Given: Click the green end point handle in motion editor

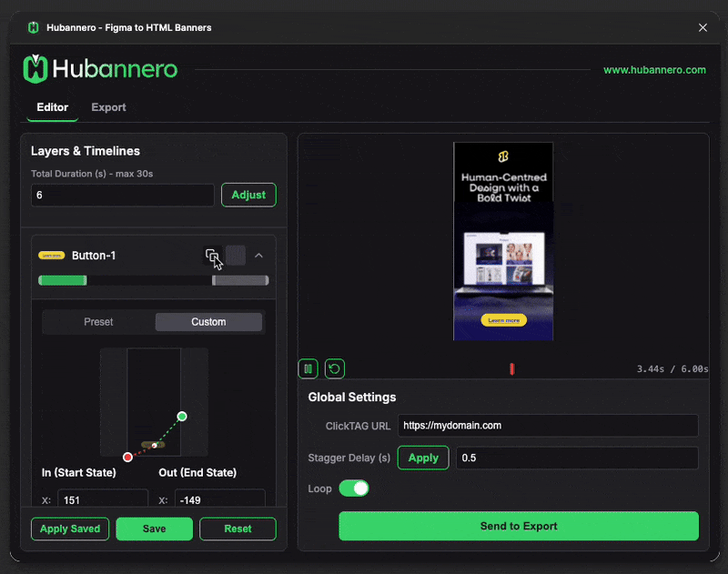Looking at the screenshot, I should [182, 417].
